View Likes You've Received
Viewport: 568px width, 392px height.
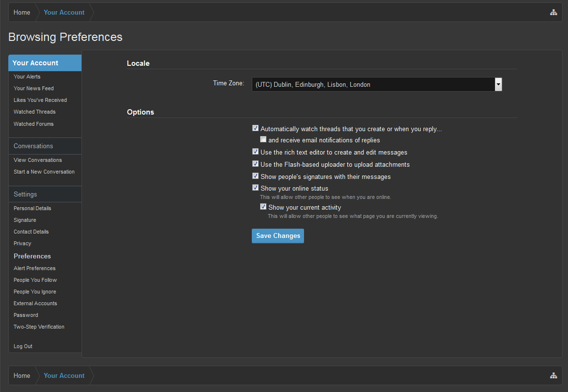point(40,100)
